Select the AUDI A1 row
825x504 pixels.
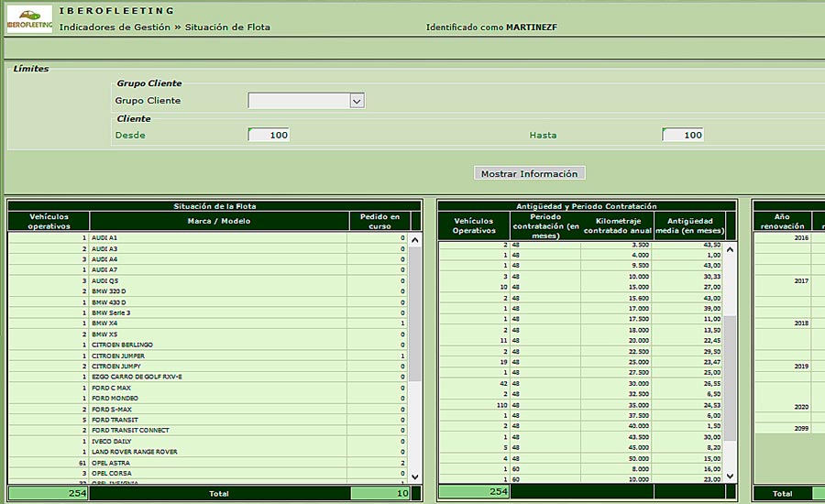coord(207,237)
